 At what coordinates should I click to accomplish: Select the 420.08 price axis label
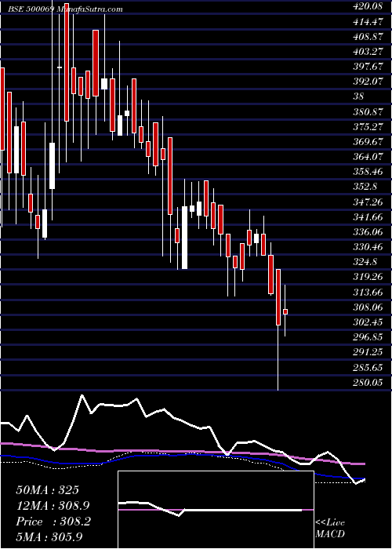(x=368, y=7)
